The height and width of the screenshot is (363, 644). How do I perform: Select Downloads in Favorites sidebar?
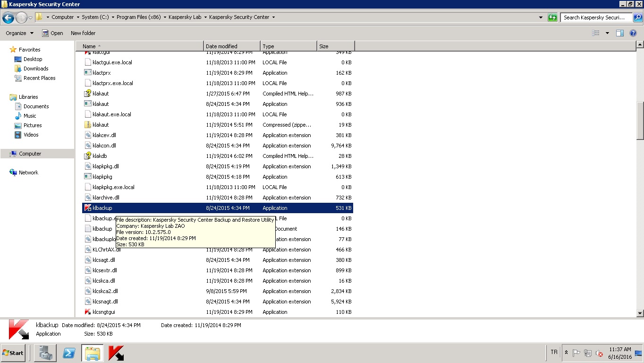click(36, 69)
